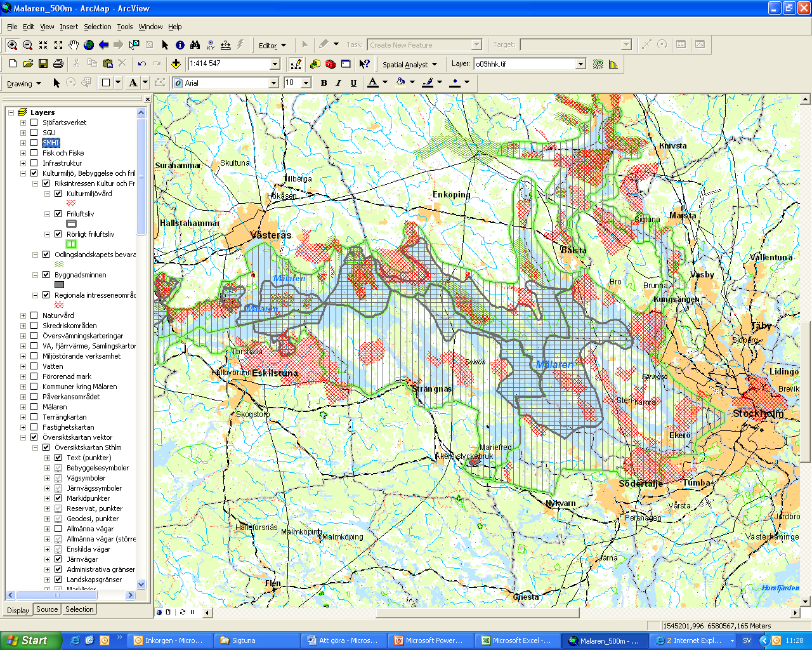Toggle Sjöfartsverket layer checkbox

pyautogui.click(x=34, y=123)
